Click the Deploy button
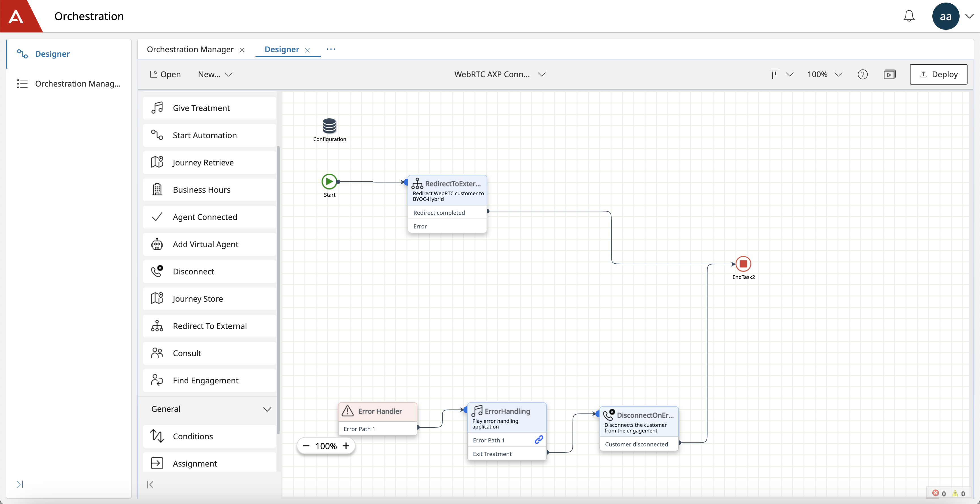This screenshot has width=980, height=504. [938, 74]
